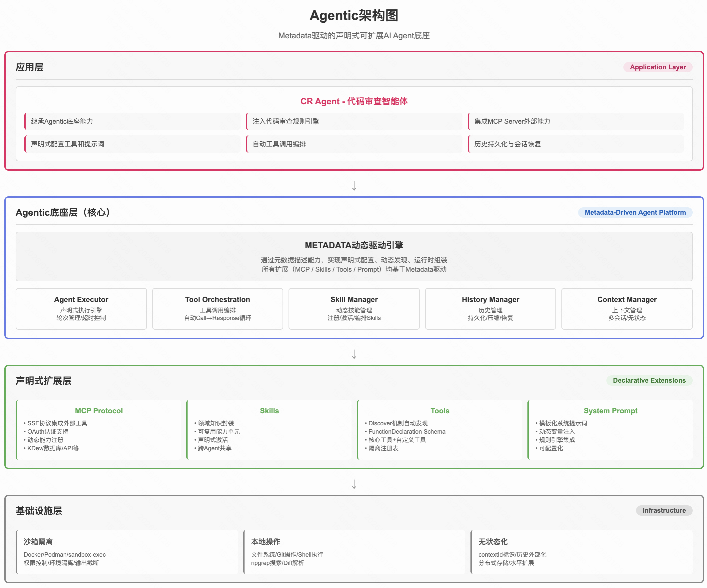Click the MCP Protocol heading
This screenshot has height=588, width=707.
click(99, 411)
